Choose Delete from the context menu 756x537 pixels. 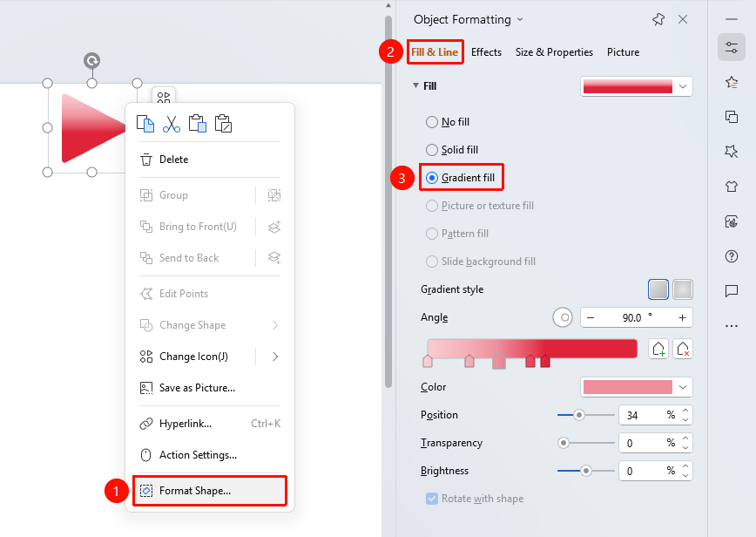coord(210,160)
